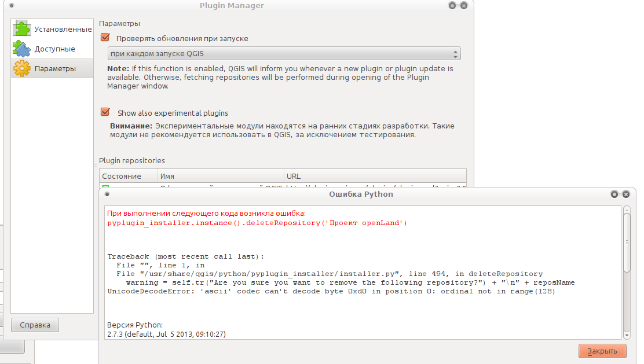Click the '2.7.3 (default, Jul 5 2013' version text

point(166,334)
